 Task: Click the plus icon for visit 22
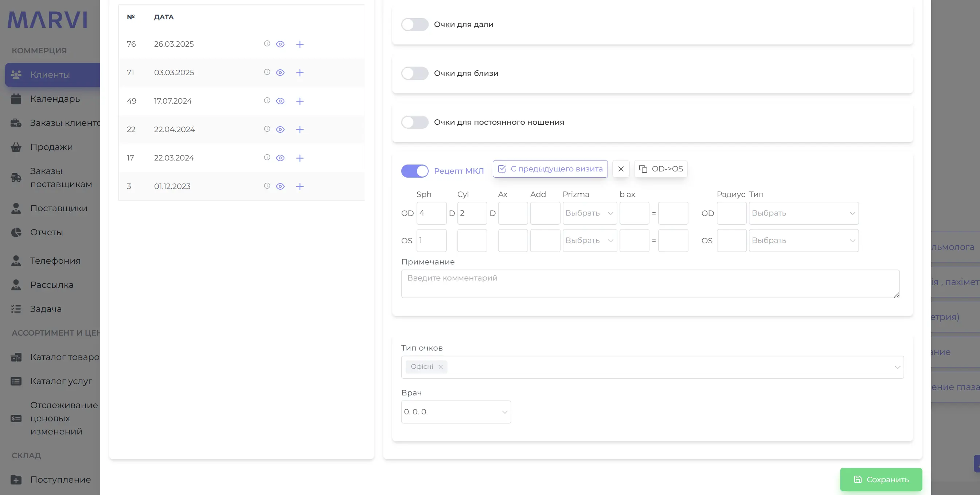(300, 129)
